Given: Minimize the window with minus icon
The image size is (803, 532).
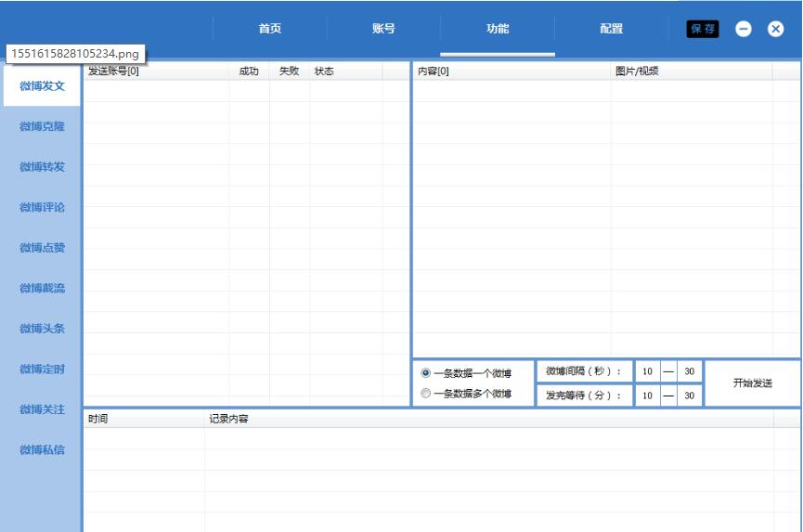Looking at the screenshot, I should coord(744,29).
